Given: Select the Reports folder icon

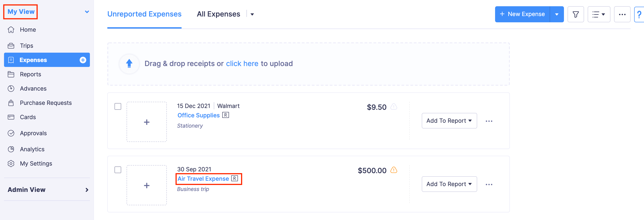Looking at the screenshot, I should [11, 74].
